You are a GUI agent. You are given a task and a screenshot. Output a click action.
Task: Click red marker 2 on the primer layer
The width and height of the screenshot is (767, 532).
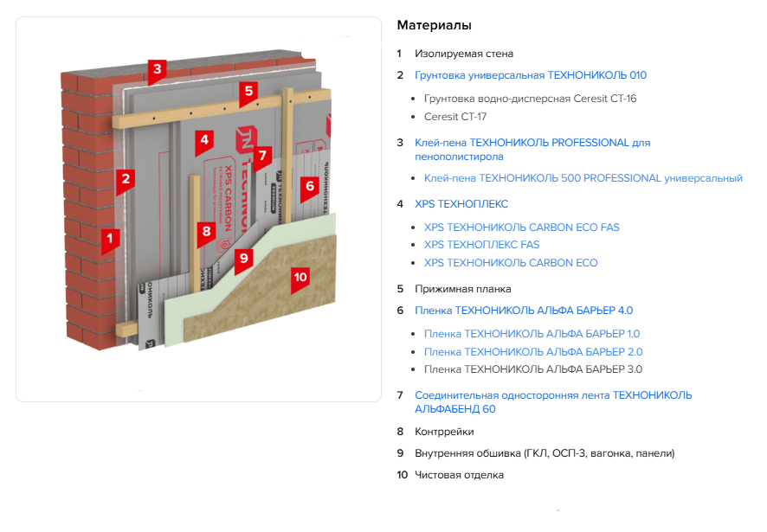pyautogui.click(x=126, y=179)
